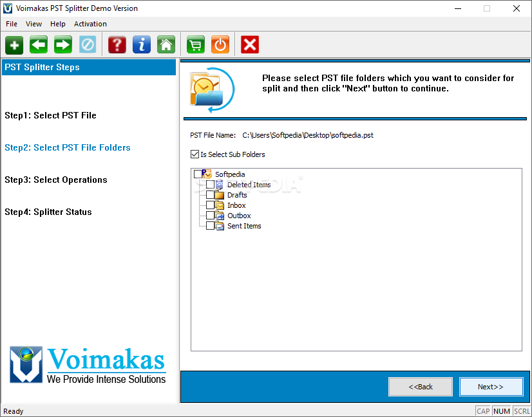The width and height of the screenshot is (532, 417).
Task: Click the <<Back button
Action: point(421,387)
